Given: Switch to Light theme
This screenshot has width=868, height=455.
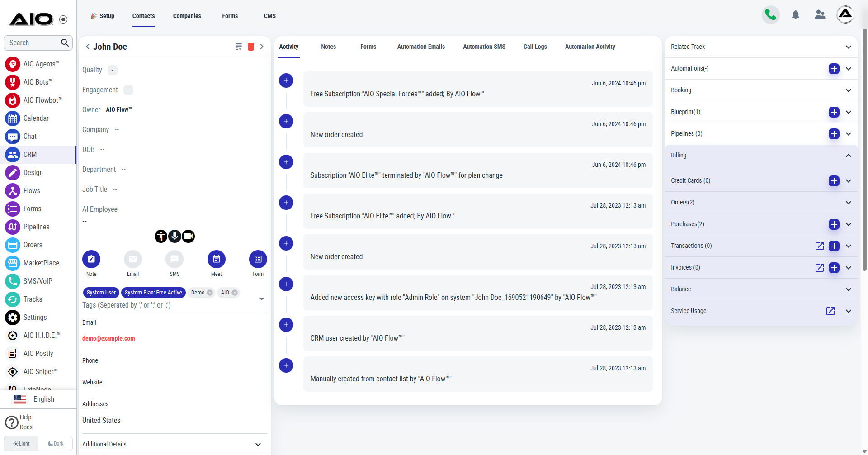Looking at the screenshot, I should pyautogui.click(x=21, y=444).
